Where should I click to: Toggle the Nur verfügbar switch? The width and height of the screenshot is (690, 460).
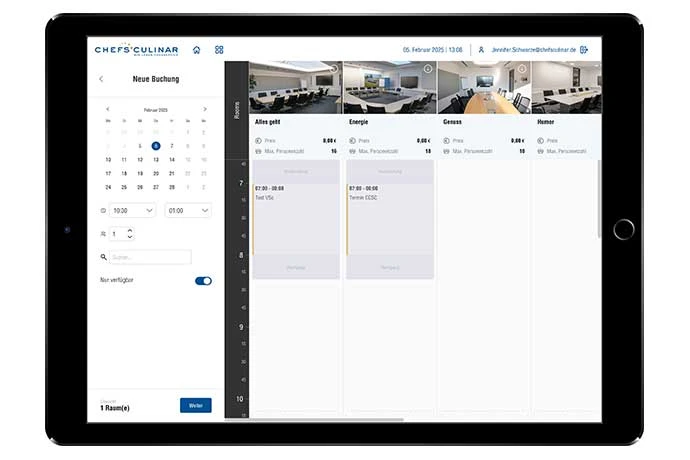(203, 281)
